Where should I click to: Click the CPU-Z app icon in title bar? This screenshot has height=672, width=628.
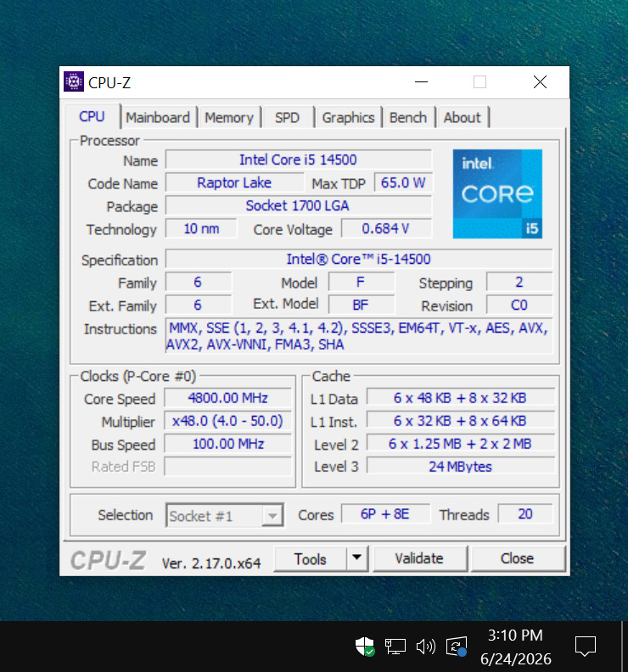point(74,81)
